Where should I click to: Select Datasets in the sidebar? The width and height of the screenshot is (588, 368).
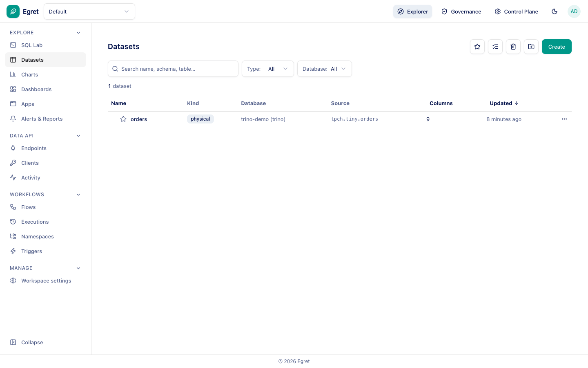(46, 60)
